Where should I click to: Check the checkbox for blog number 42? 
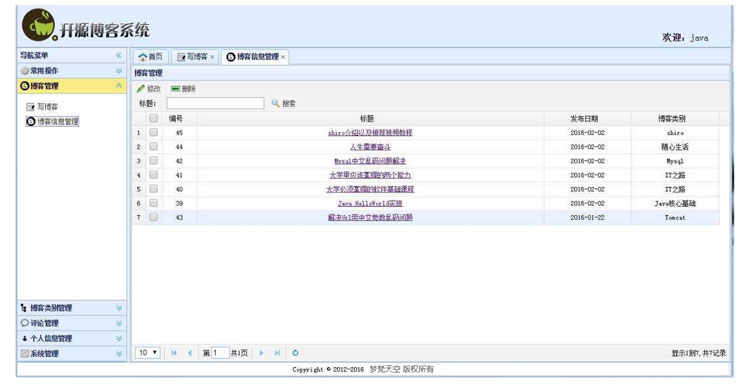click(154, 161)
